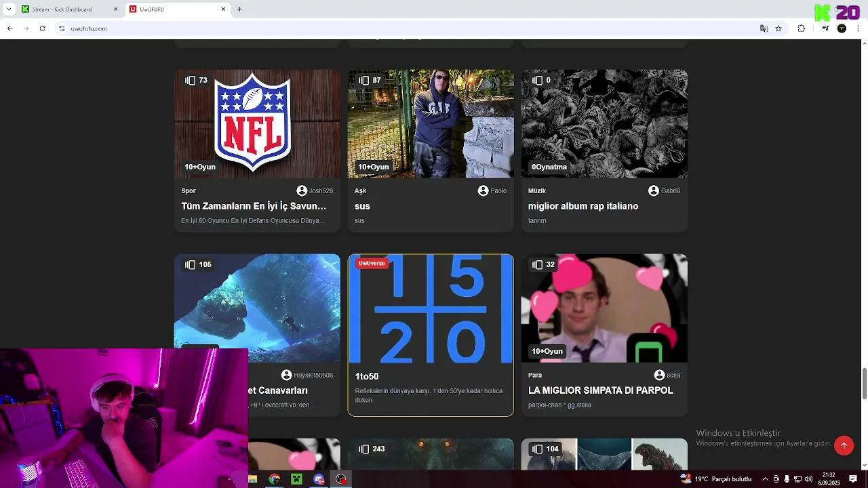Screen dimensions: 868x488
Task: Click the scroll-to-top red arrow button
Action: [x=844, y=445]
